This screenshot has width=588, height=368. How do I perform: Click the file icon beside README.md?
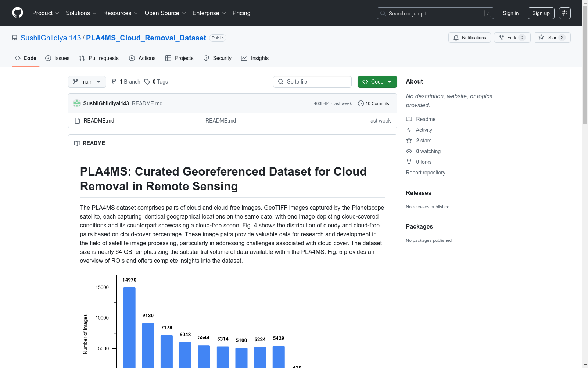(x=77, y=121)
